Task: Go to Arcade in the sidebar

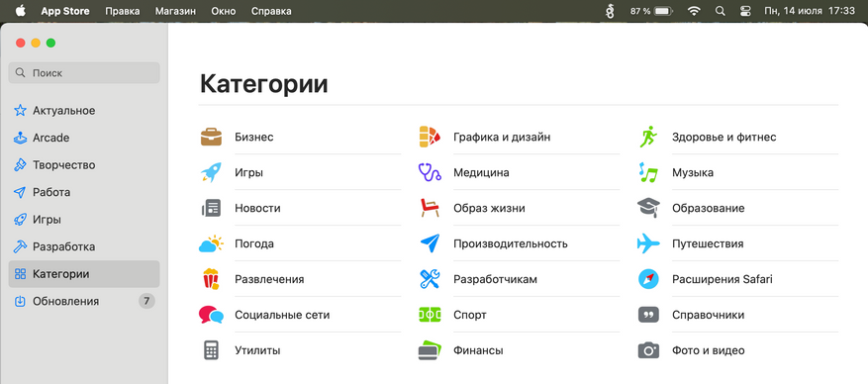Action: tap(84, 138)
